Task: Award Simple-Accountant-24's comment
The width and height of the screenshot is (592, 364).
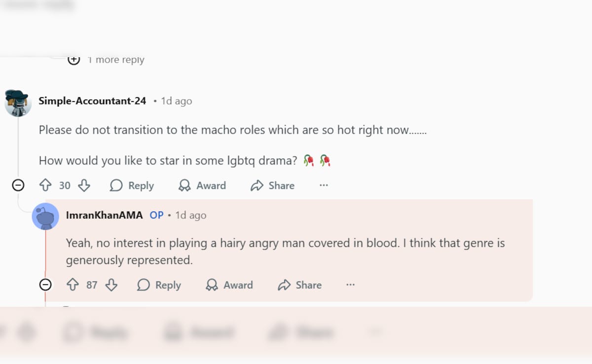Action: (202, 185)
